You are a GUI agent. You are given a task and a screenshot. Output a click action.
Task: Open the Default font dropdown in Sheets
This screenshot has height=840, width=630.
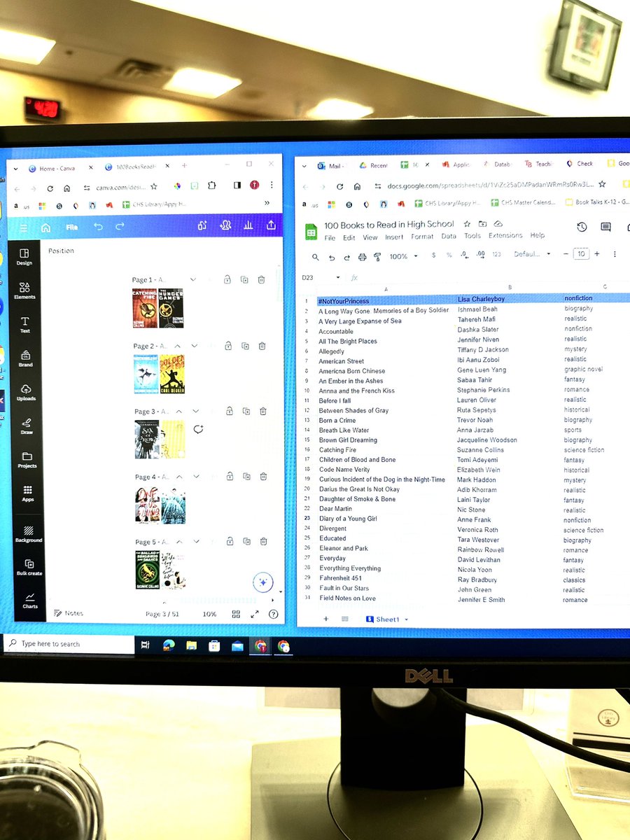coord(532,254)
